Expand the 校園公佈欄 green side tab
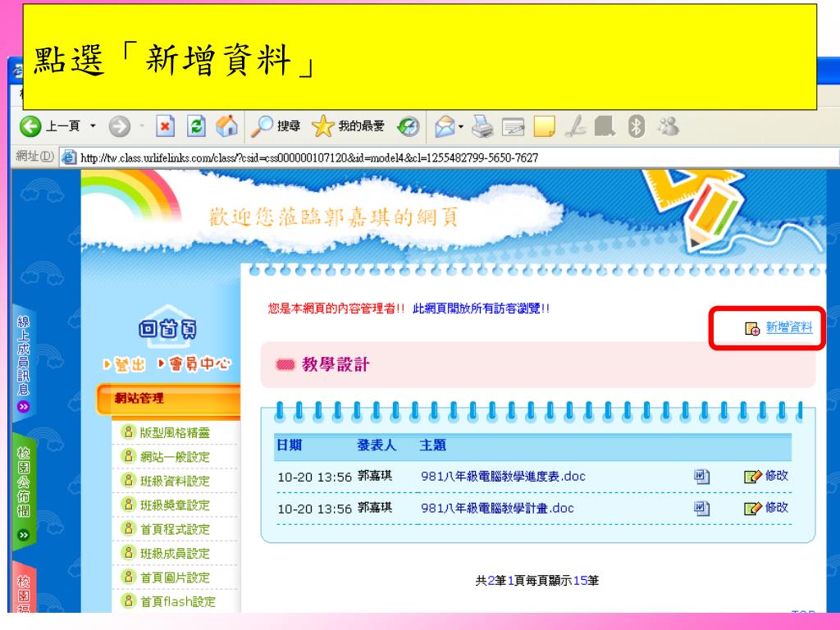The width and height of the screenshot is (840, 630). click(24, 493)
